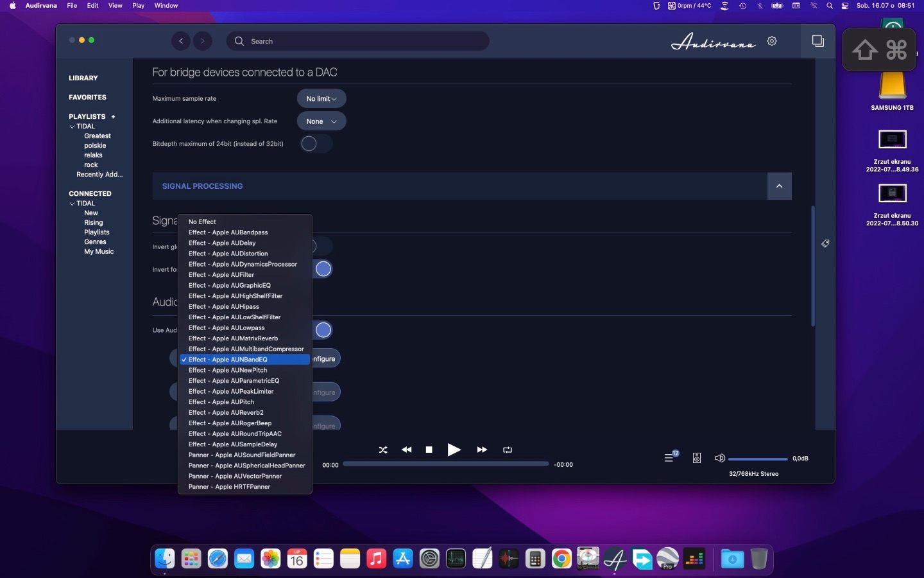Toggle Bitdepth maximum of 24bit switch
This screenshot has width=924, height=578.
(316, 144)
